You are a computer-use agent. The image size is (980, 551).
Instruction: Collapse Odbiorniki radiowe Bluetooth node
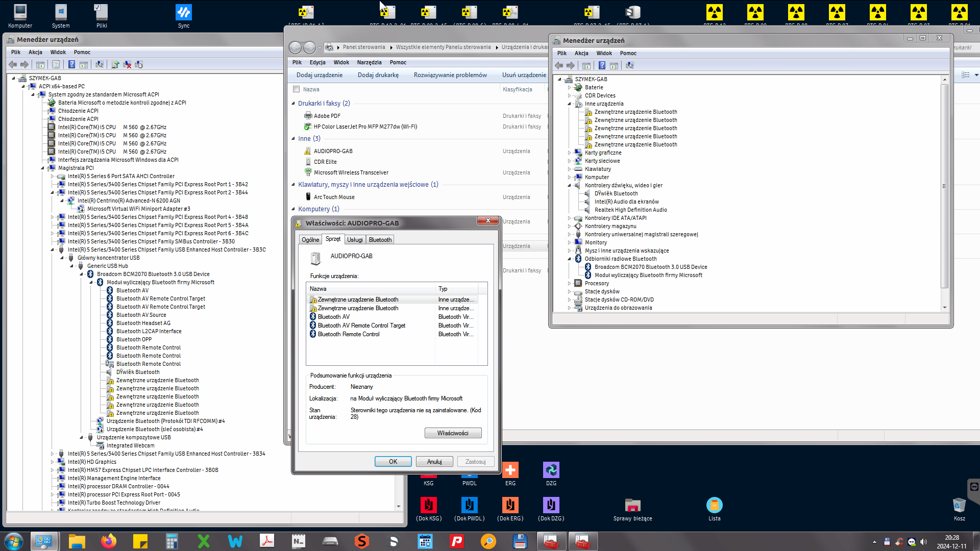[570, 259]
